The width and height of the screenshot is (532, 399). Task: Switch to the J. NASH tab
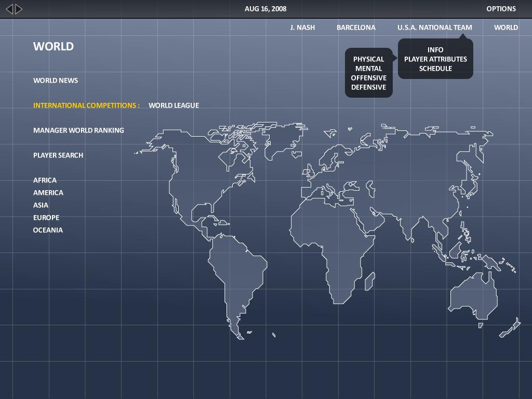pyautogui.click(x=302, y=28)
